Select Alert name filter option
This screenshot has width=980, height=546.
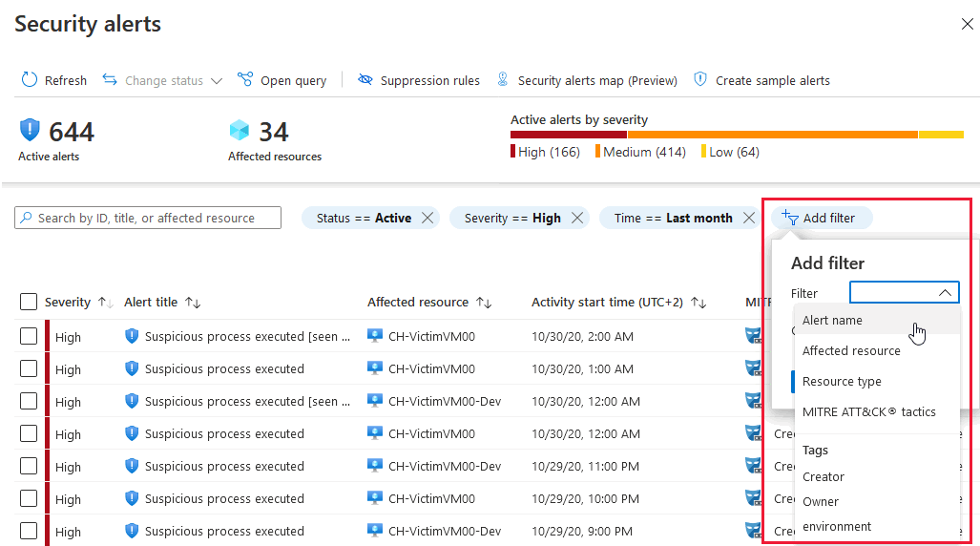[876, 320]
